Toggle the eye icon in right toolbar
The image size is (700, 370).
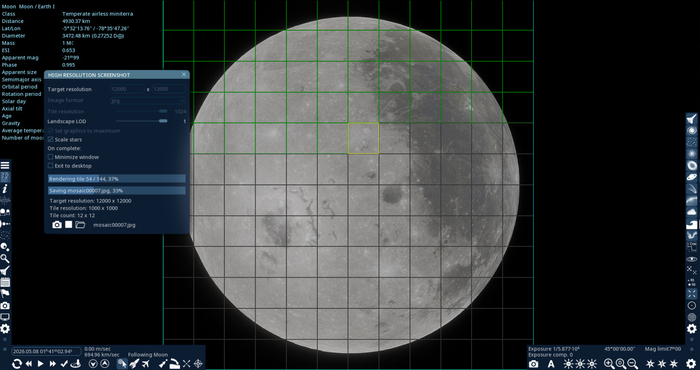pos(692,259)
